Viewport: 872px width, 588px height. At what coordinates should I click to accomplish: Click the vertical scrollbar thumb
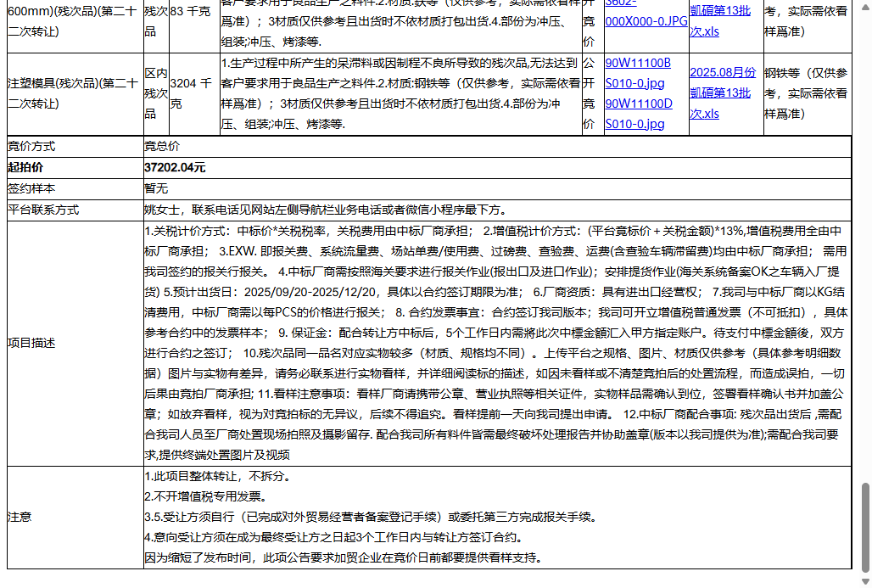pyautogui.click(x=864, y=528)
